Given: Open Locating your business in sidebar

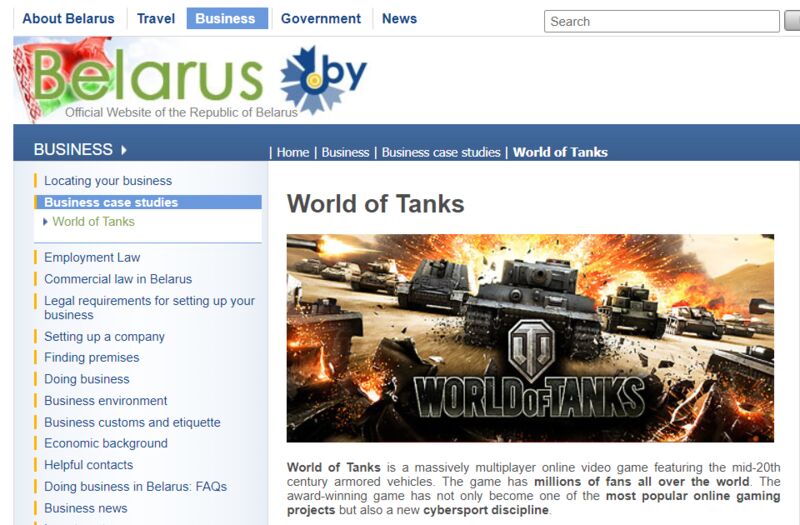Looking at the screenshot, I should click(108, 181).
